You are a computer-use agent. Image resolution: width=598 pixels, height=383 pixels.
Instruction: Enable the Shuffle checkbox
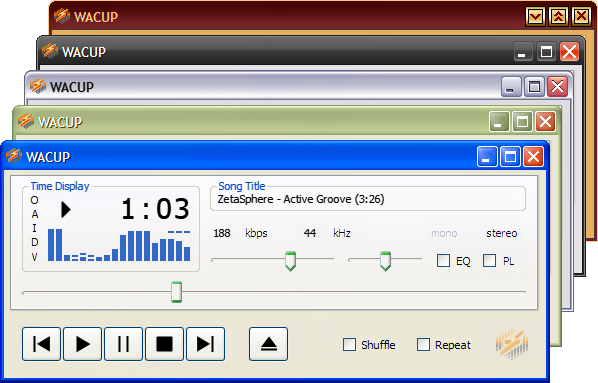click(x=349, y=344)
